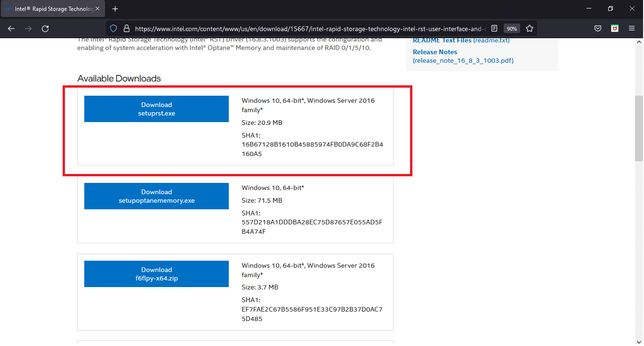Screen dimensions: 644x346
Task: Click the vertical page scrollbar
Action: tap(639, 127)
